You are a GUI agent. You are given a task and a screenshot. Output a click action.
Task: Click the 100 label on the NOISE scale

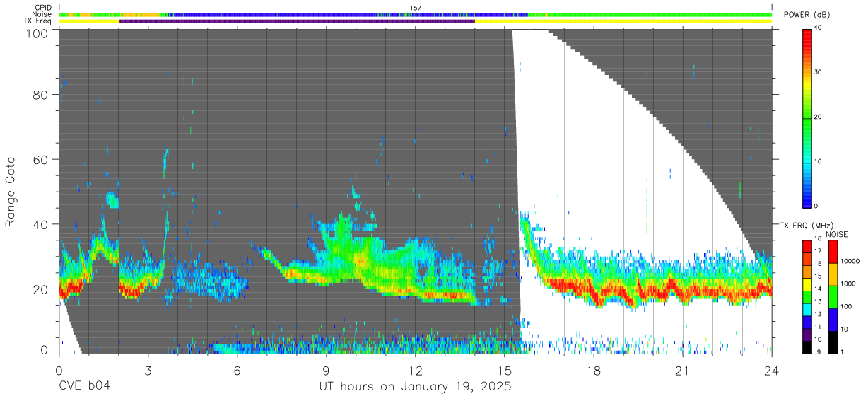coord(845,306)
